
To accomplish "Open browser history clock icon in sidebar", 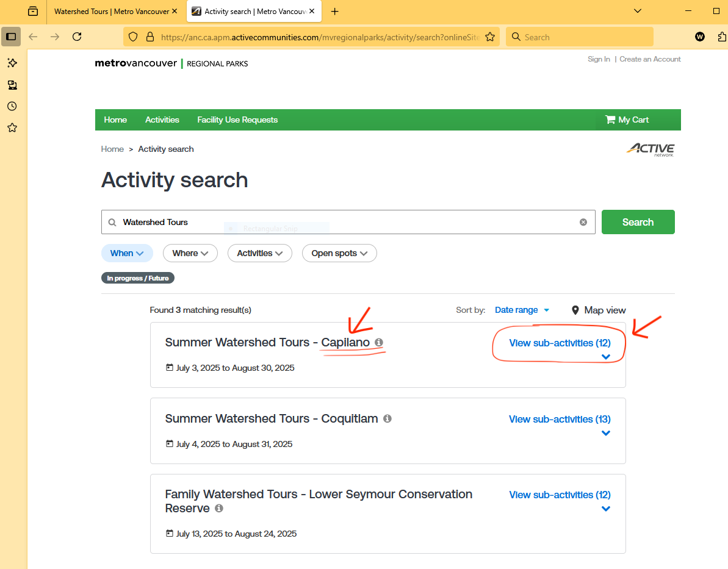I will point(12,106).
